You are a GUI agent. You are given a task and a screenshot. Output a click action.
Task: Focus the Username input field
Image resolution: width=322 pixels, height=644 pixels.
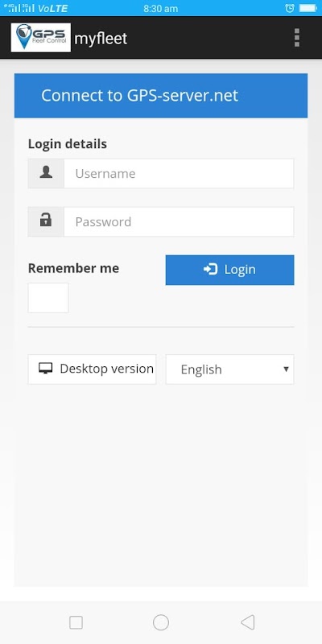tap(179, 173)
